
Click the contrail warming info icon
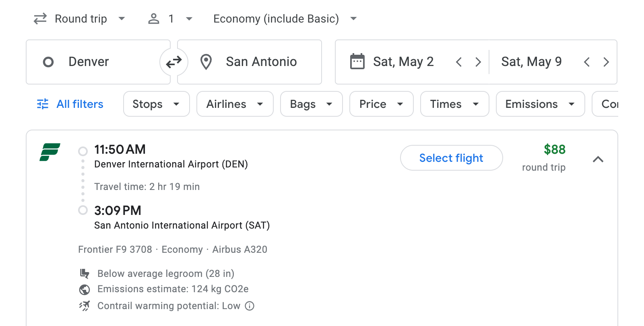tap(250, 306)
